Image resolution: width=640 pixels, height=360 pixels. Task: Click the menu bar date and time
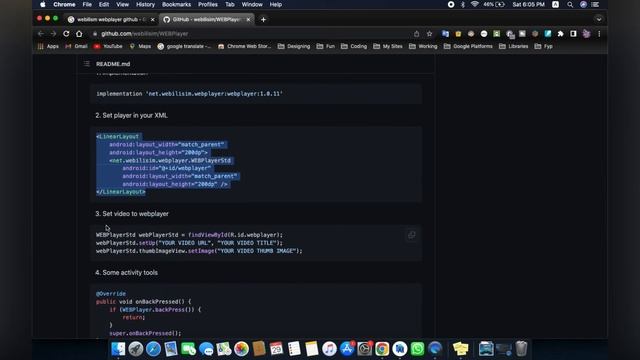tap(529, 4)
